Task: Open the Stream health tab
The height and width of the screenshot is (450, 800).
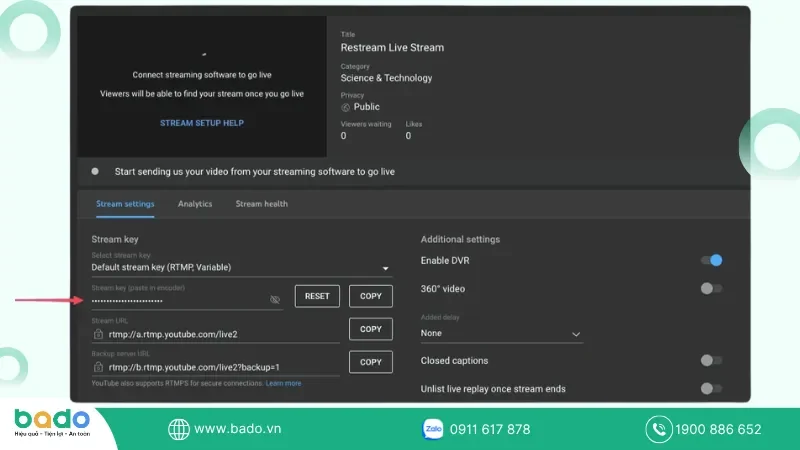Action: [262, 204]
